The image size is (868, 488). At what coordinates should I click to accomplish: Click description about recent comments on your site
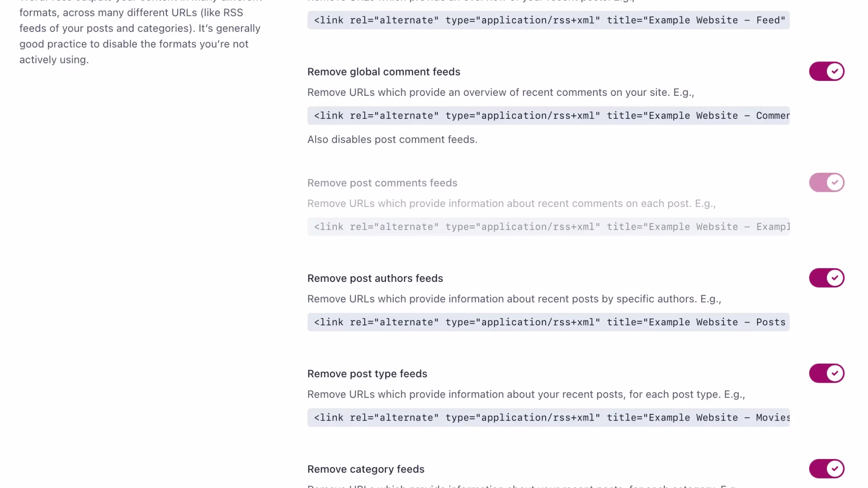point(500,93)
